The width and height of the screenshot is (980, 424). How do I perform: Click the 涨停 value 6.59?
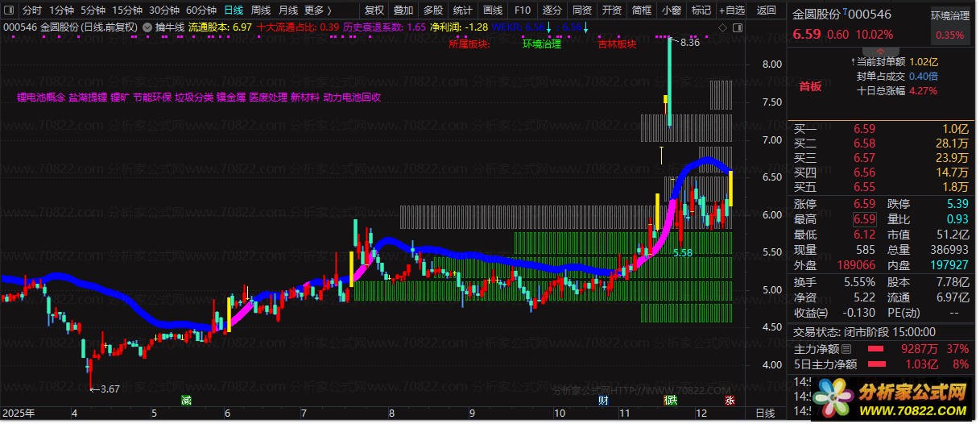pyautogui.click(x=863, y=204)
